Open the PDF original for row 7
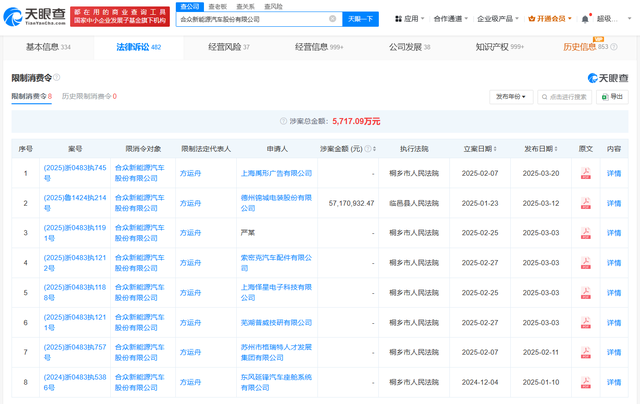 [586, 352]
